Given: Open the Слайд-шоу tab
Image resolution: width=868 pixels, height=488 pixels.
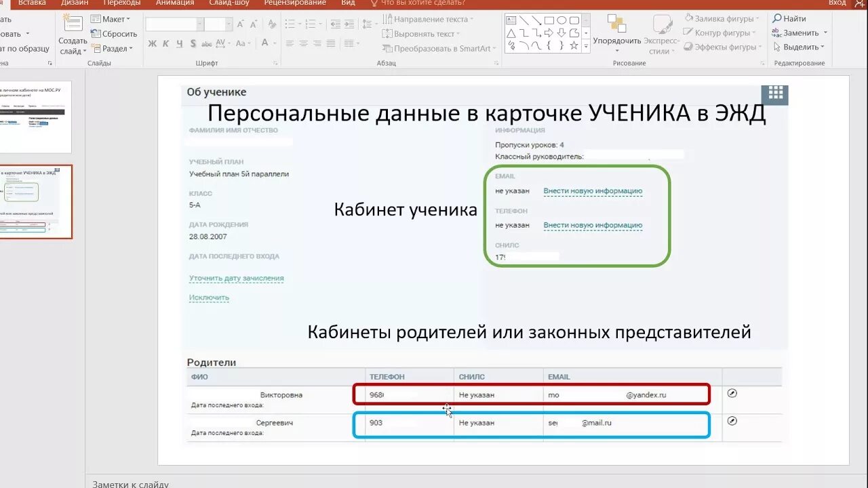Looking at the screenshot, I should click(229, 3).
